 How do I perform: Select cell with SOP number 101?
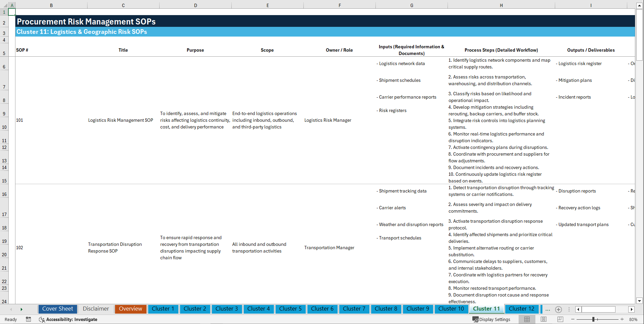click(51, 120)
